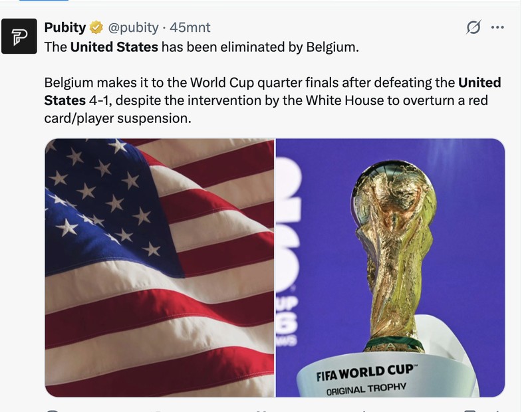The width and height of the screenshot is (532, 412).
Task: Open the Grok explain-post icon
Action: [x=473, y=27]
